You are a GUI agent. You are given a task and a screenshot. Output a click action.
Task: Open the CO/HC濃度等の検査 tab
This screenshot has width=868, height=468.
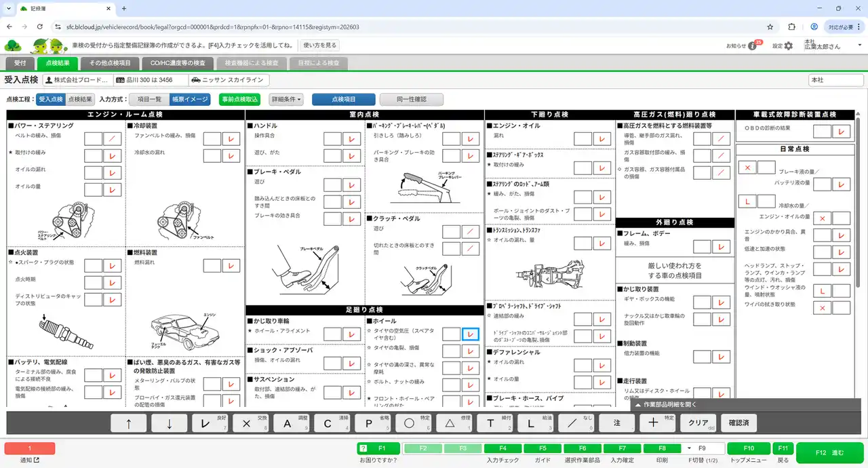pos(178,63)
